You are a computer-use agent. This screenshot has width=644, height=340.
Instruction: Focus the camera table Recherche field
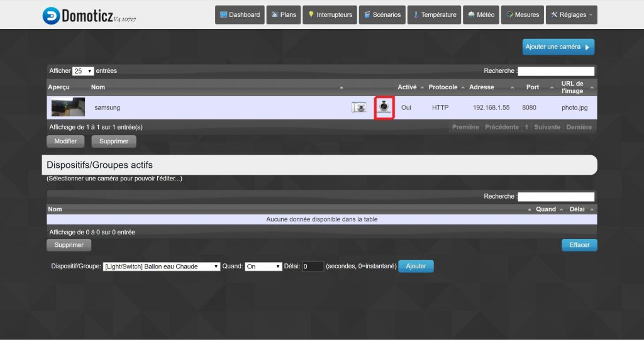click(556, 71)
